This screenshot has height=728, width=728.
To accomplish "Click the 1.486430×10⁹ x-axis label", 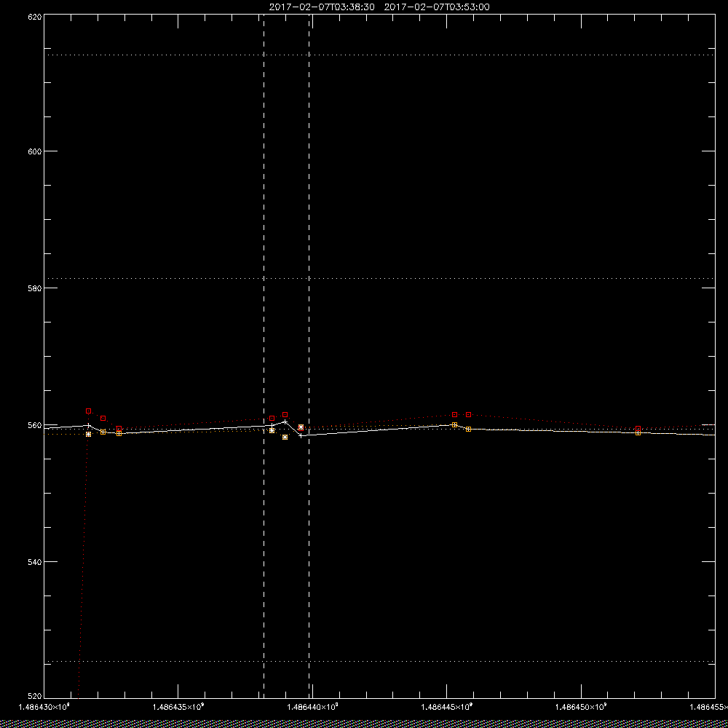I will coord(44,707).
